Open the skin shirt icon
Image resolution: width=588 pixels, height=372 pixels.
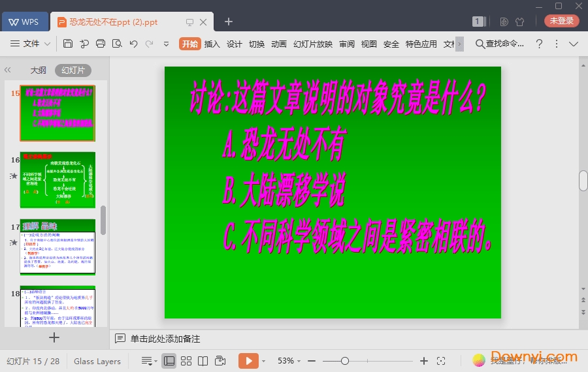pyautogui.click(x=520, y=22)
